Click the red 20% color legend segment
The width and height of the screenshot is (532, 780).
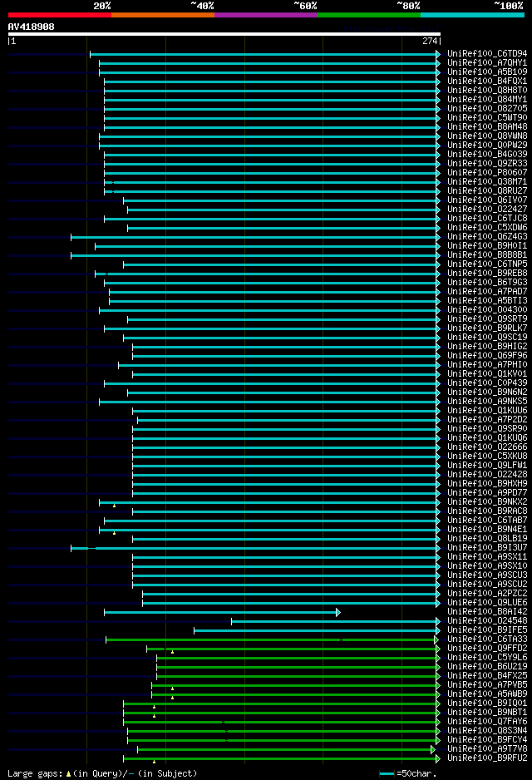point(60,15)
